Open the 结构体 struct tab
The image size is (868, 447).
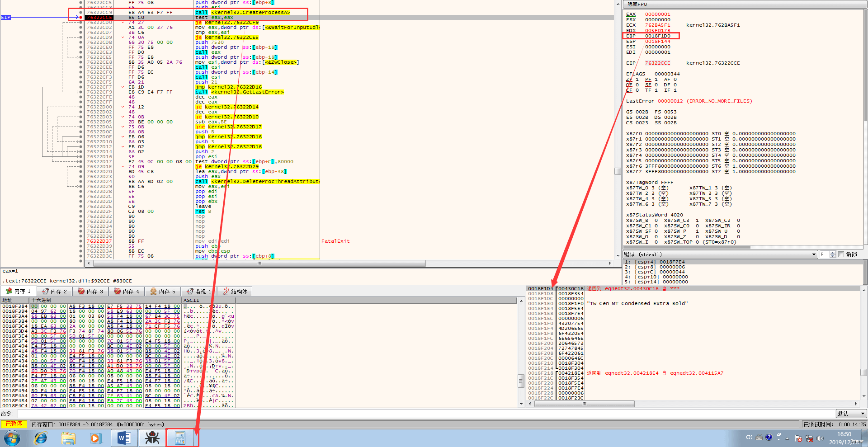tap(235, 292)
